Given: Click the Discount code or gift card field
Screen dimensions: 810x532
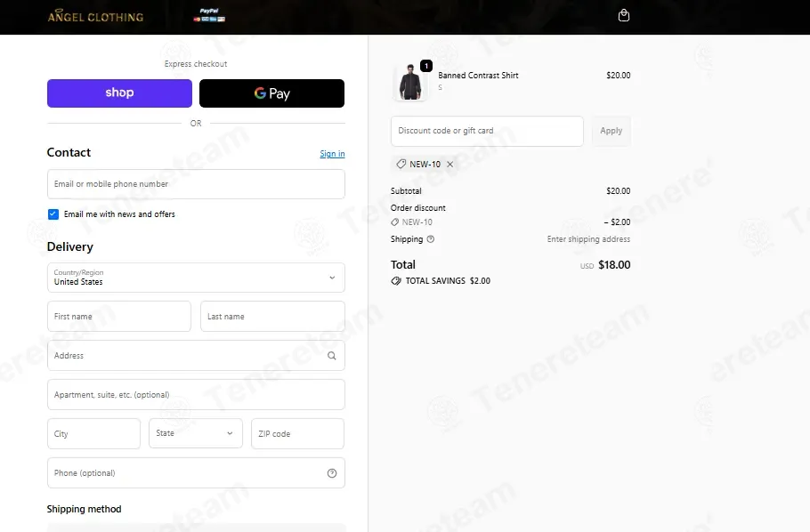Looking at the screenshot, I should click(487, 131).
